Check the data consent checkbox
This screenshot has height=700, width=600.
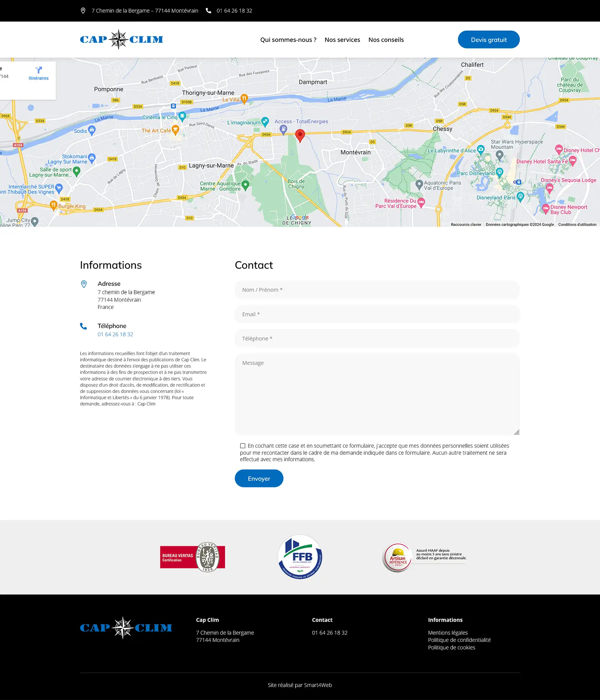click(243, 446)
